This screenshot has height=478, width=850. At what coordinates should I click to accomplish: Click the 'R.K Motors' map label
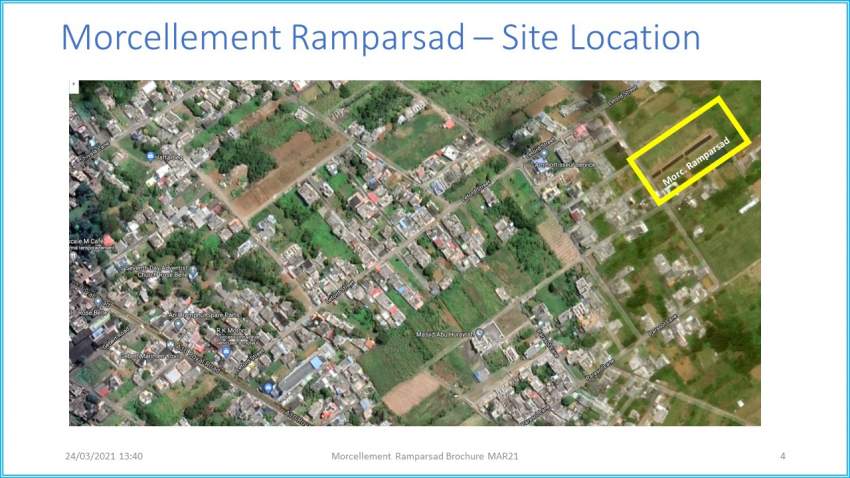tap(232, 330)
